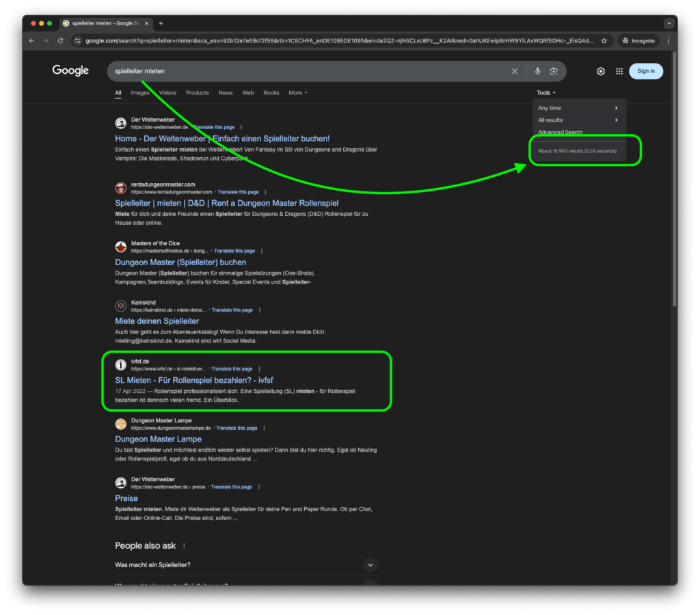Screen dimensions: 700x615
Task: Click the Sign in button
Action: pyautogui.click(x=645, y=71)
